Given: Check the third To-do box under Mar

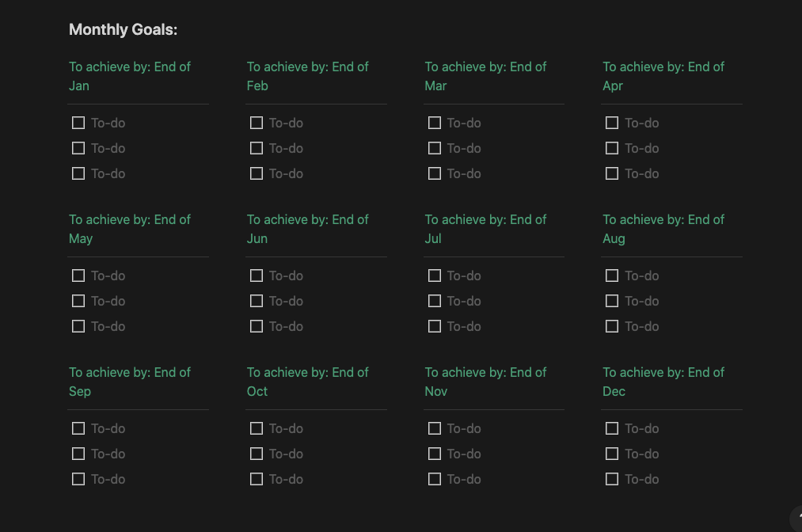Looking at the screenshot, I should coord(434,173).
